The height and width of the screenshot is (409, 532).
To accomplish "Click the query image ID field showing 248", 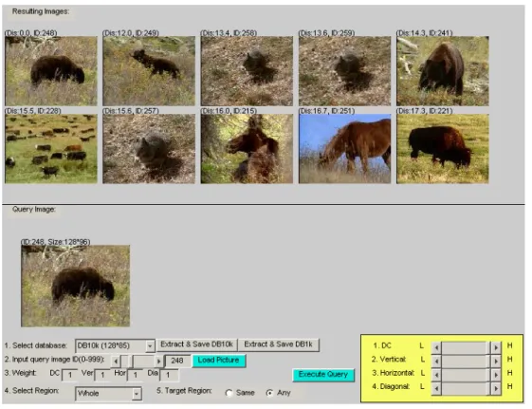I will click(177, 361).
